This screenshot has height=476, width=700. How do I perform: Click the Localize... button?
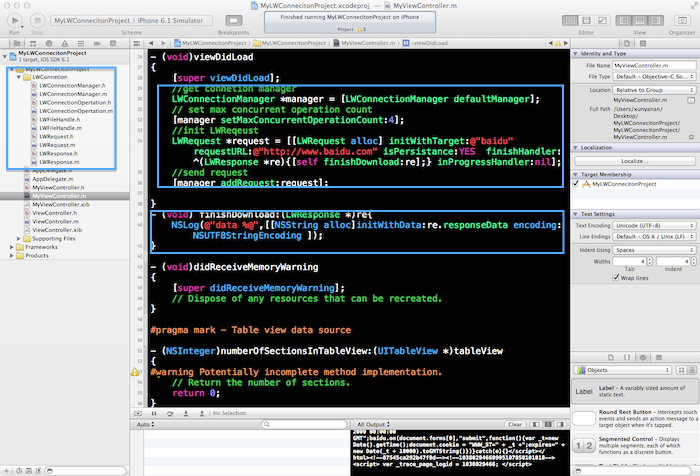(635, 161)
